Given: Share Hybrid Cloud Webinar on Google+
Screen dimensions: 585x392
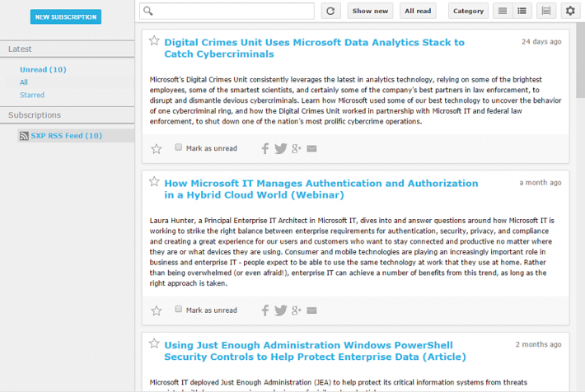Looking at the screenshot, I should point(297,310).
